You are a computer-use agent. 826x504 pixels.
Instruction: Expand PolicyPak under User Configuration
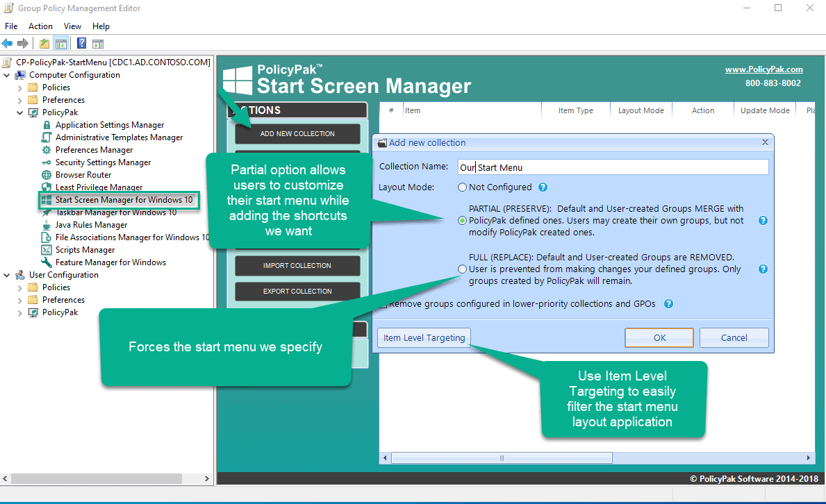[x=20, y=313]
